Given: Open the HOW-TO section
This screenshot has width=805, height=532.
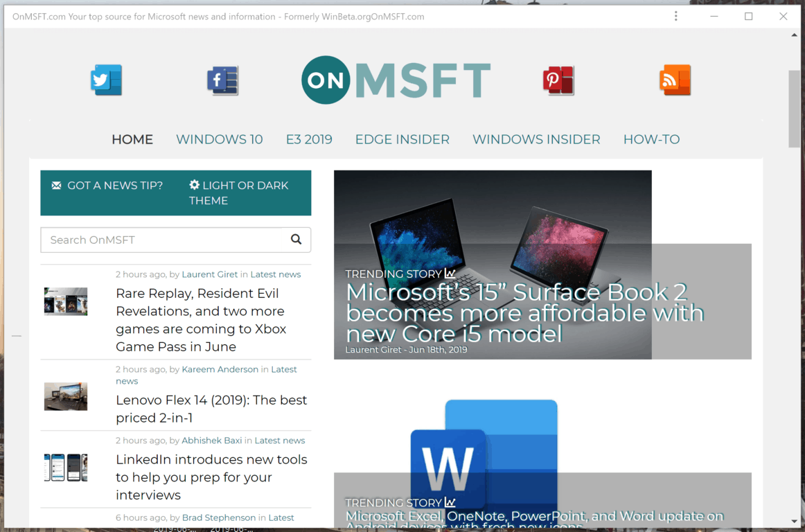Looking at the screenshot, I should click(651, 139).
